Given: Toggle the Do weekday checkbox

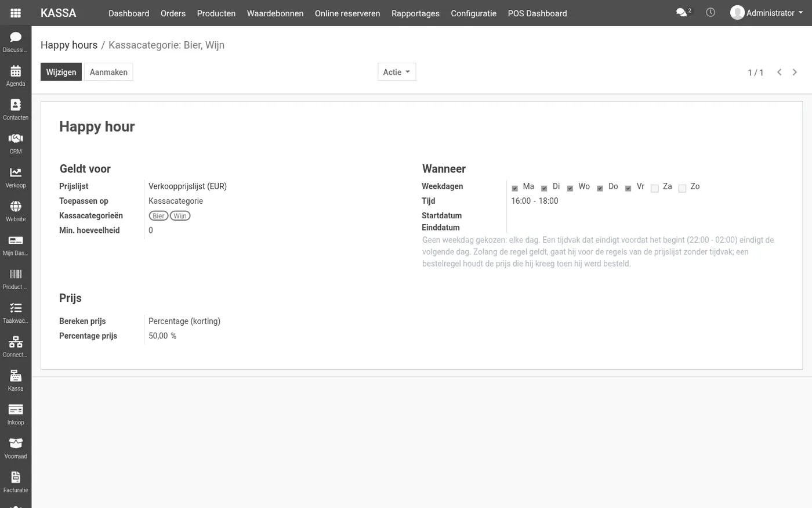Looking at the screenshot, I should 600,188.
